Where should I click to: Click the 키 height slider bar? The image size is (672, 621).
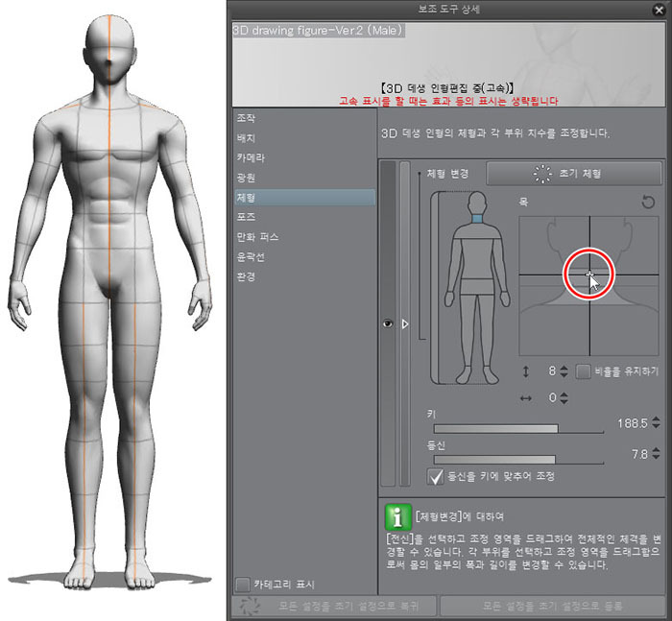coord(518,429)
